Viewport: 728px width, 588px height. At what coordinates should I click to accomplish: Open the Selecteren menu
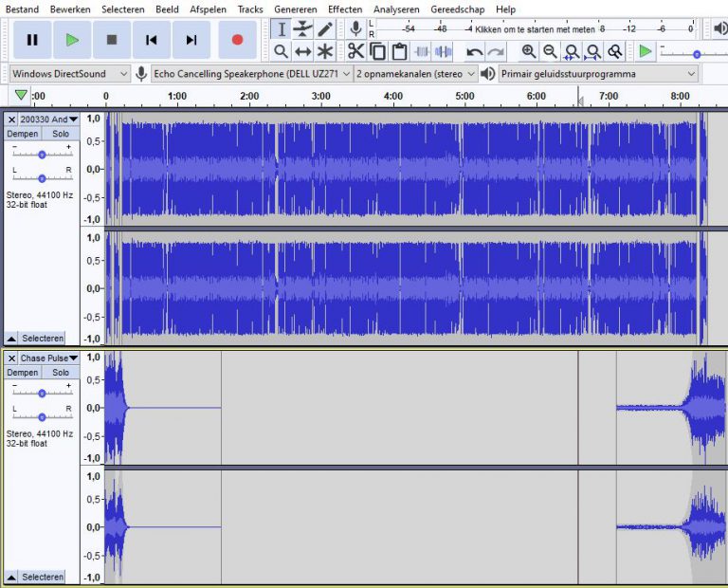(x=123, y=9)
